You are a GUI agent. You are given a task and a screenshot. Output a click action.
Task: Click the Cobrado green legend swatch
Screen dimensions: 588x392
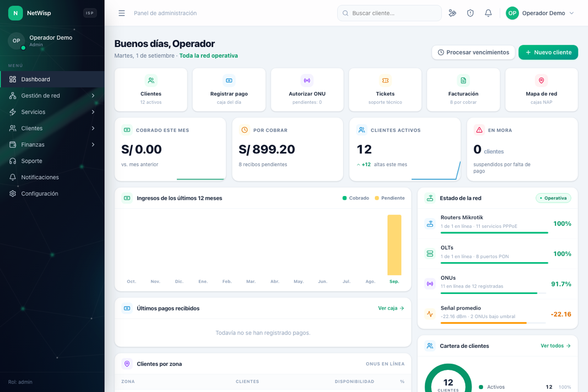[344, 198]
